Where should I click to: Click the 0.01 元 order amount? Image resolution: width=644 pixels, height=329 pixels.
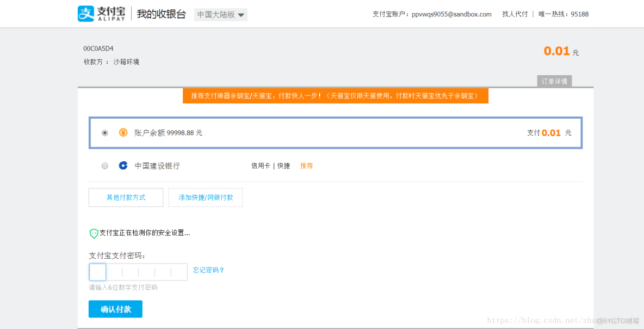pyautogui.click(x=558, y=51)
